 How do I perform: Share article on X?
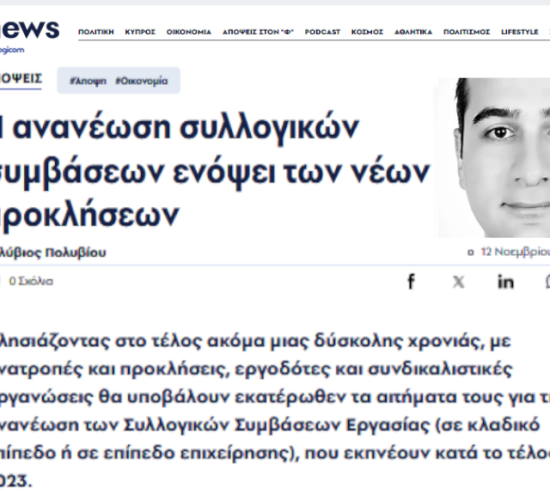point(458,282)
